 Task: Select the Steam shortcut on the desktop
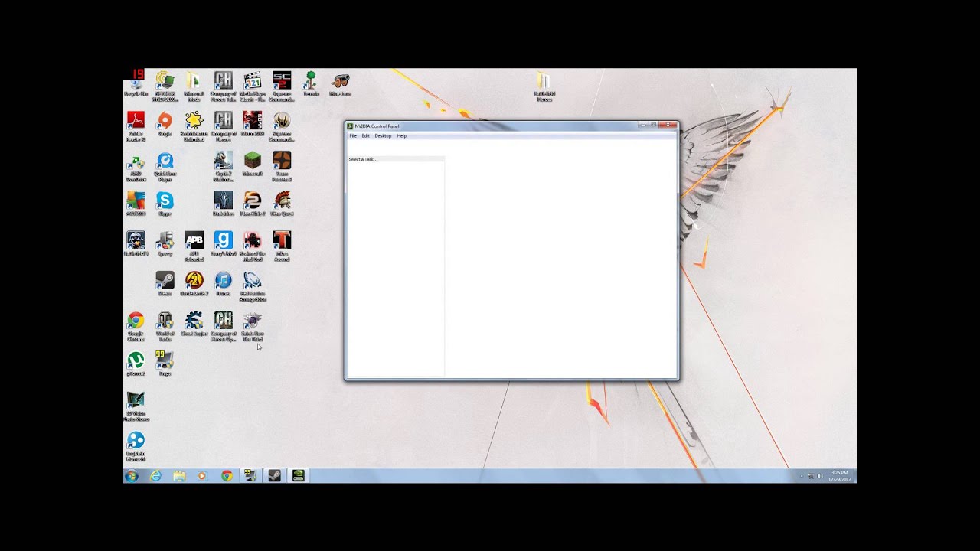point(165,283)
